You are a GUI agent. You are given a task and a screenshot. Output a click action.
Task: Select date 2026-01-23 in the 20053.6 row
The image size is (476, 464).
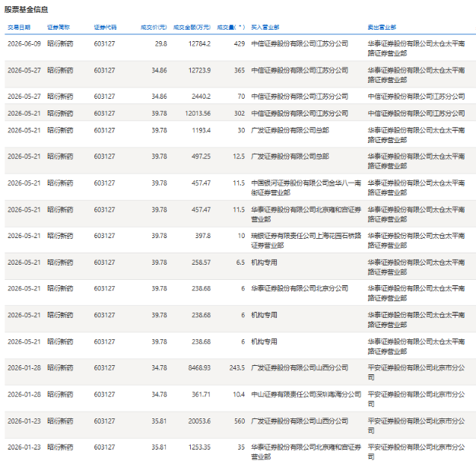(x=24, y=421)
